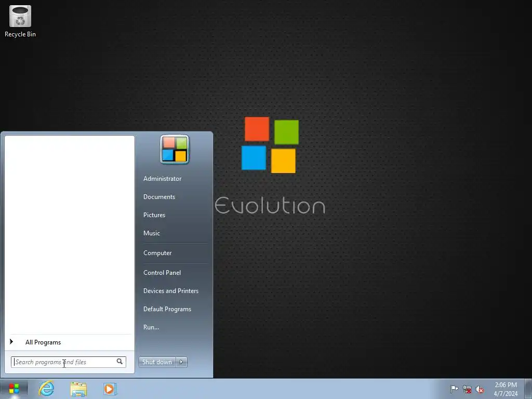Viewport: 532px width, 399px height.
Task: Launch Windows Media Player from the taskbar
Action: (110, 389)
